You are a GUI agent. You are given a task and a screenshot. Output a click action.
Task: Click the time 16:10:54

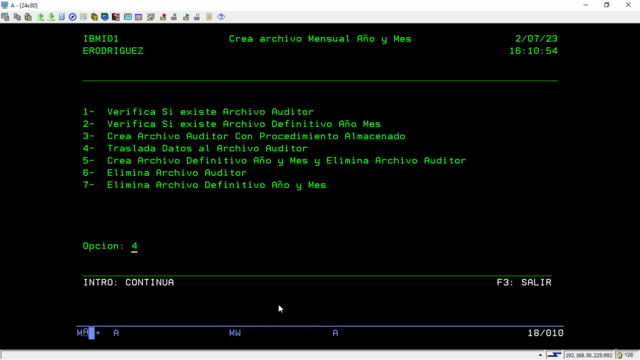pyautogui.click(x=533, y=51)
